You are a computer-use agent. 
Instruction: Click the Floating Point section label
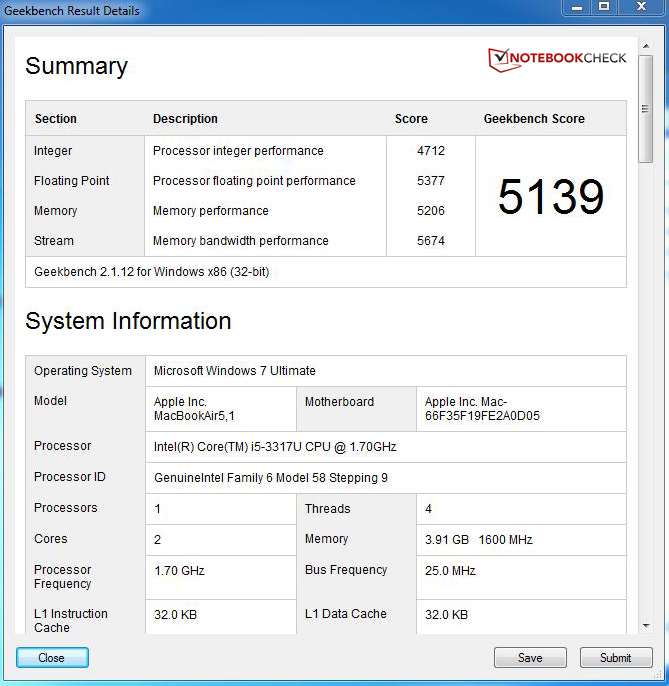(71, 181)
